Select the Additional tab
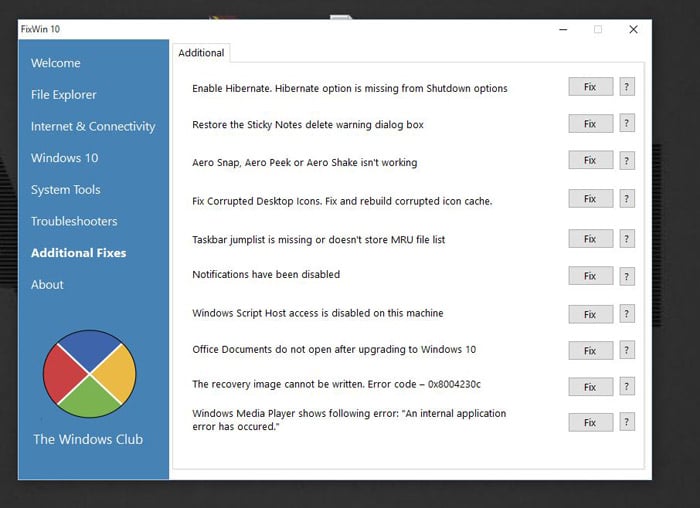Screen dimensions: 700x508 click(201, 53)
